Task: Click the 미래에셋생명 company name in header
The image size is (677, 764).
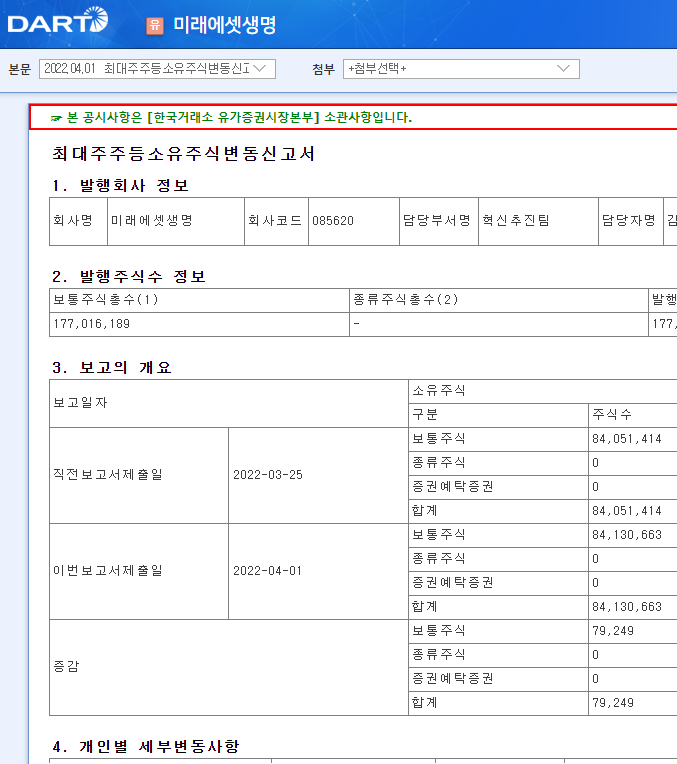Action: click(x=225, y=25)
